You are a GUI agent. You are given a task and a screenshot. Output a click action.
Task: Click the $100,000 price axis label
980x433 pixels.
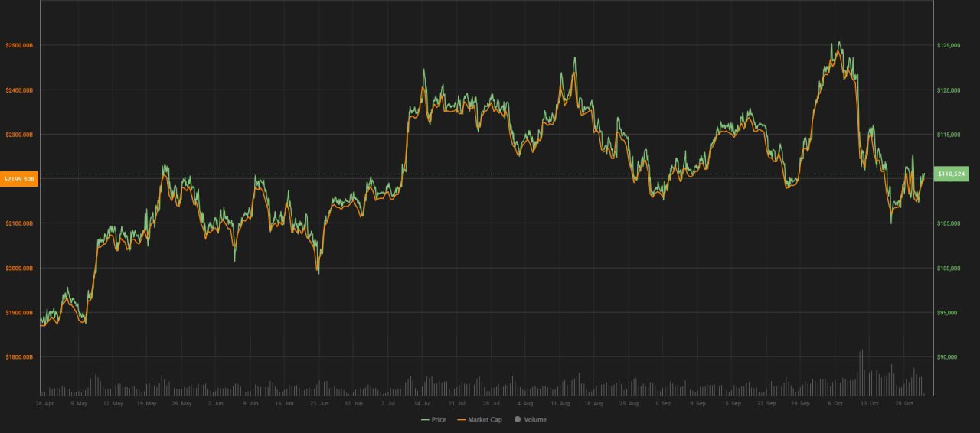pyautogui.click(x=949, y=269)
